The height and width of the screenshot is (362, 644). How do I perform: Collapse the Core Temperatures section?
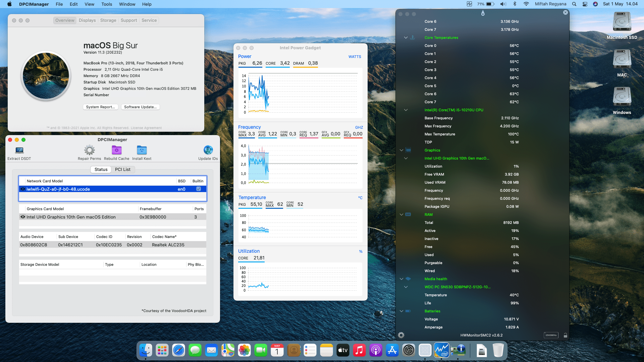pos(406,38)
